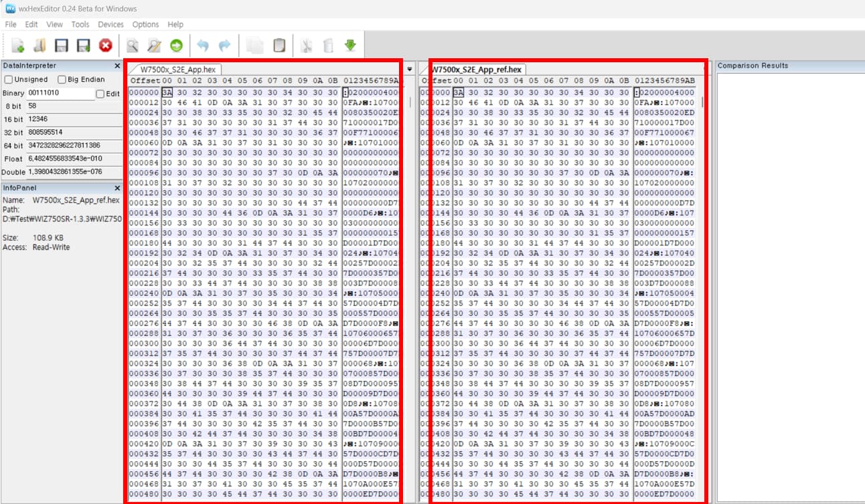Open Find with the magnifier icon
This screenshot has height=504, width=865.
(x=133, y=46)
